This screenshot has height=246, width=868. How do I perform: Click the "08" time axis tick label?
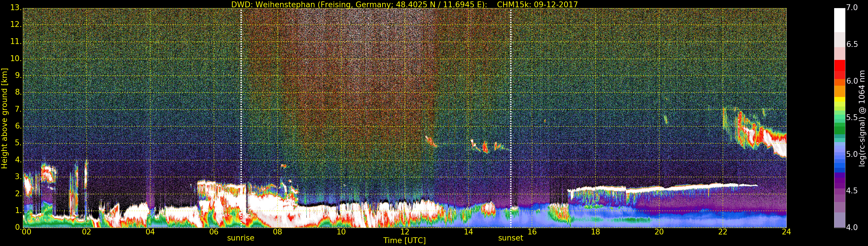tap(277, 232)
